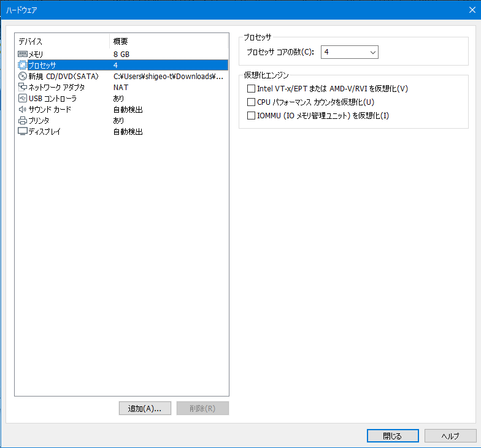Click the USB コントローラ あり summary
The image size is (481, 448).
click(x=118, y=98)
